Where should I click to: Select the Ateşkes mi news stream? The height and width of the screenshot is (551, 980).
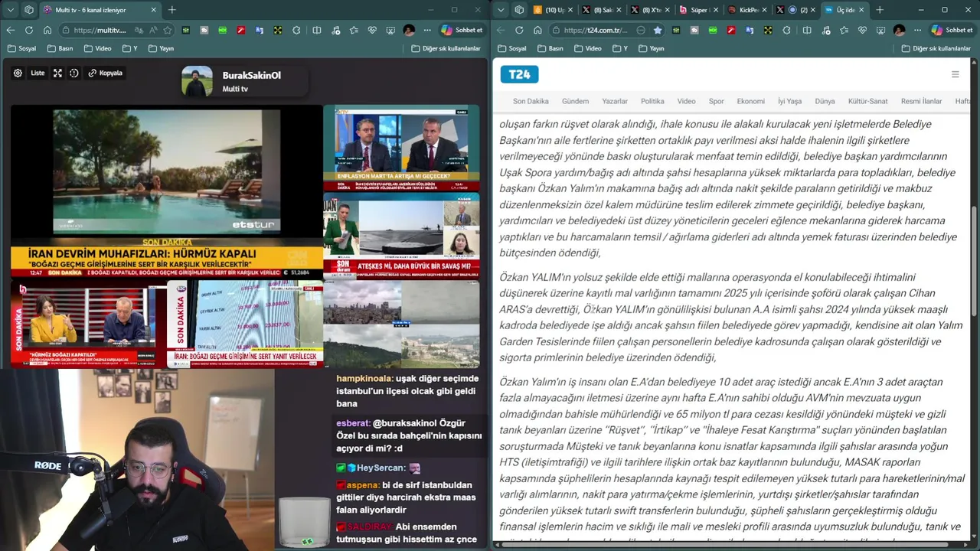(401, 236)
